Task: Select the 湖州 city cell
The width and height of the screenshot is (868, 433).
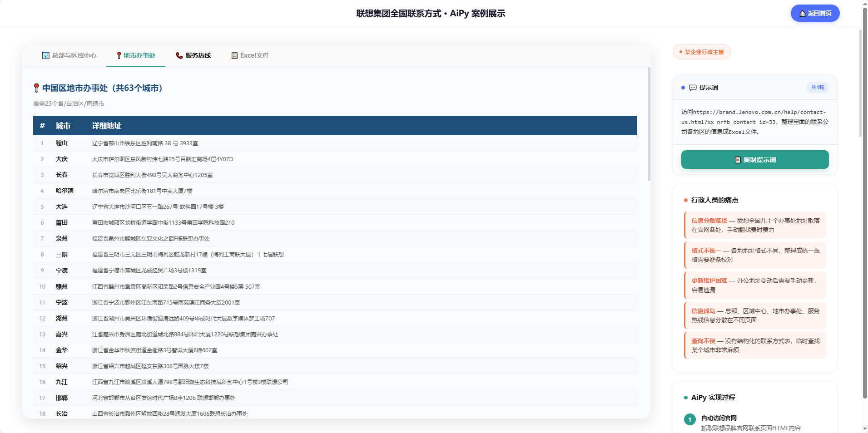Action: [62, 318]
